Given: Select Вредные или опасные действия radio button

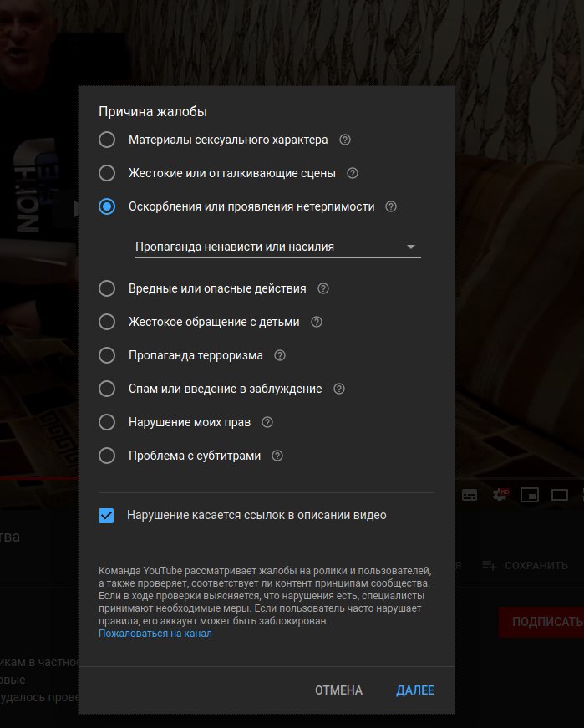Looking at the screenshot, I should (107, 288).
